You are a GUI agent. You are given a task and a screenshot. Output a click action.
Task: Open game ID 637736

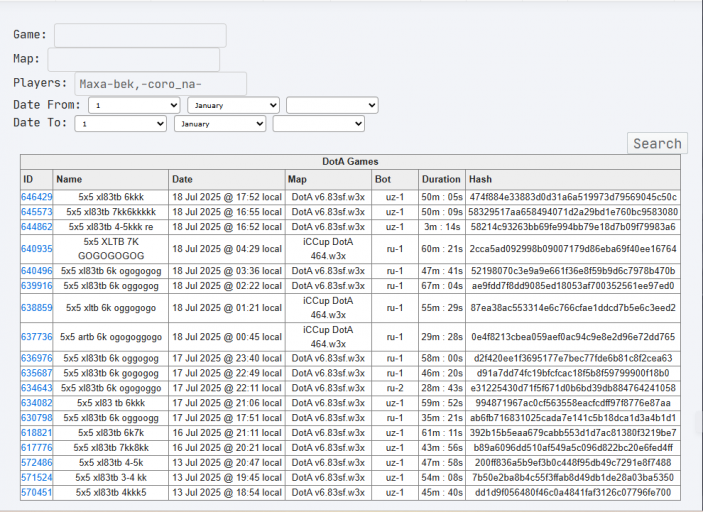point(37,337)
